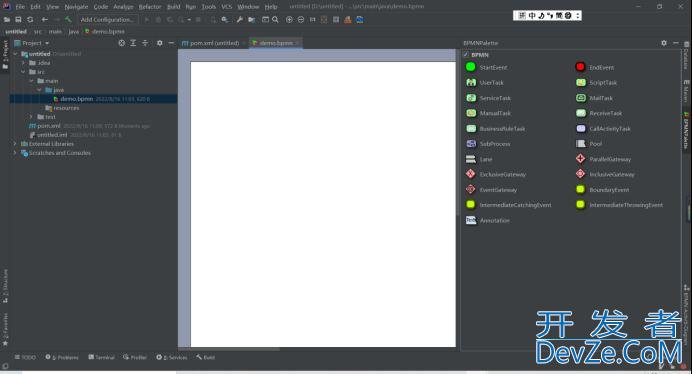The height and width of the screenshot is (374, 692).
Task: Pick the StartEvent element in palette
Action: click(x=486, y=67)
